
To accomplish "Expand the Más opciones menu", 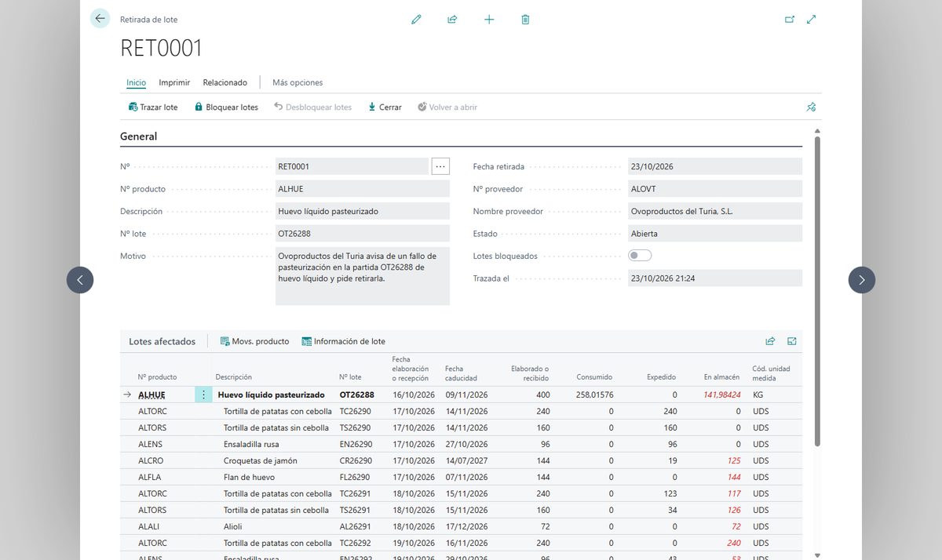I will (298, 82).
